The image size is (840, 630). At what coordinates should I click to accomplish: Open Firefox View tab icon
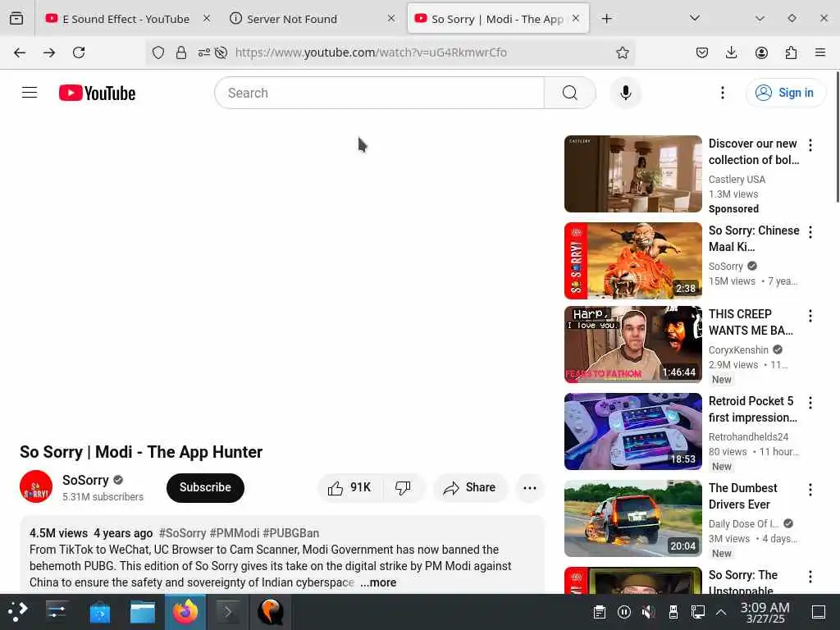[16, 19]
